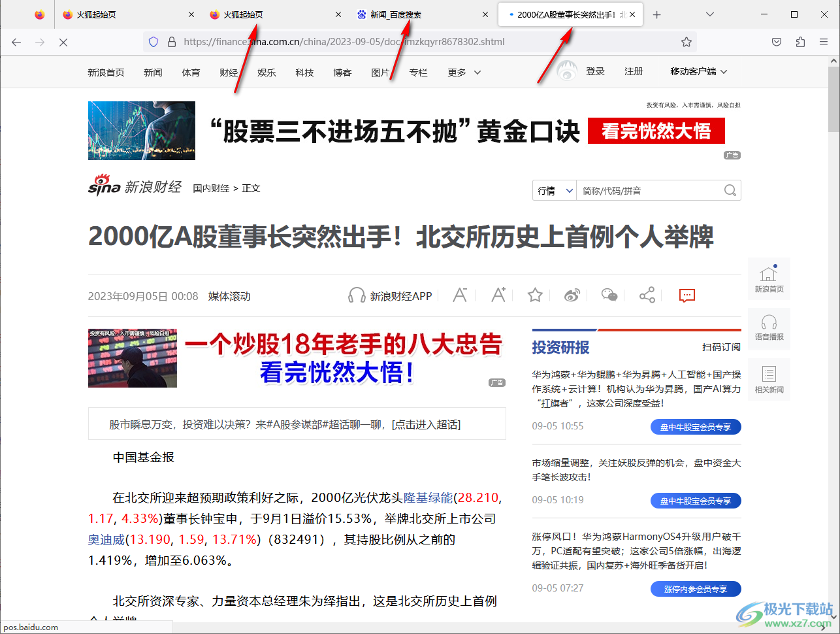
Task: Click the 看完恍然大悟 red banner button
Action: pos(656,131)
